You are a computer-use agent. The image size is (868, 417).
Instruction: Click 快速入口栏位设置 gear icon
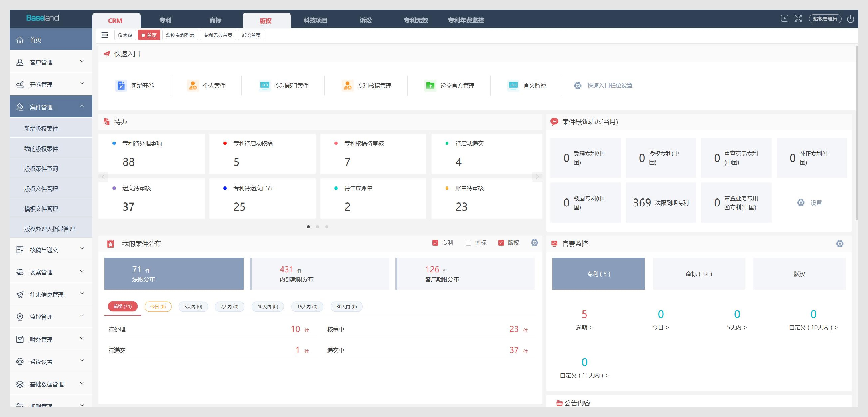pos(578,86)
